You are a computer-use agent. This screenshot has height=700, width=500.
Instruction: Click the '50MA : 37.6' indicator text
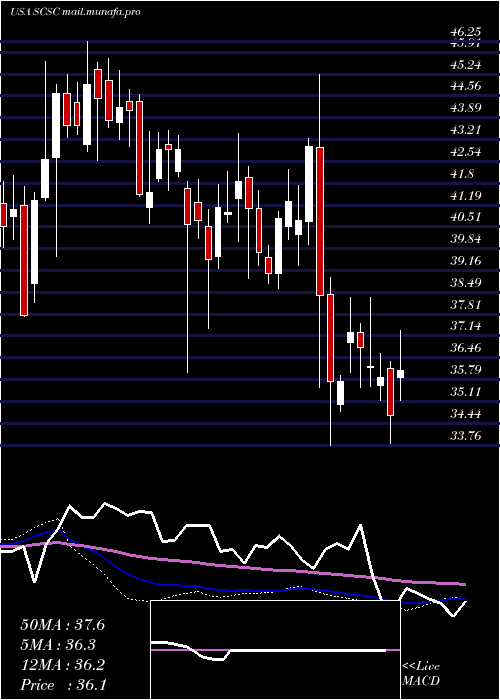tap(62, 625)
